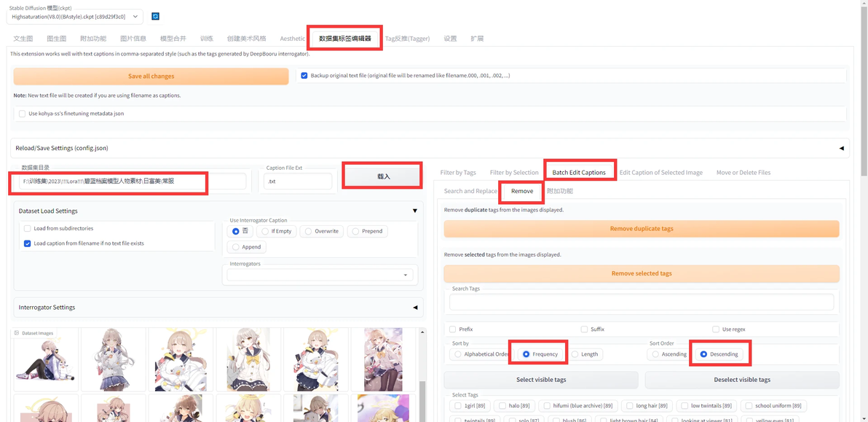Open the Interrogators dropdown list
The image size is (868, 422).
320,275
